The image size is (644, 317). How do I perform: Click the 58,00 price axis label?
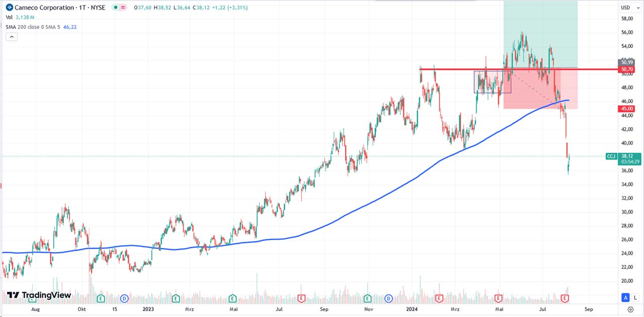(627, 19)
